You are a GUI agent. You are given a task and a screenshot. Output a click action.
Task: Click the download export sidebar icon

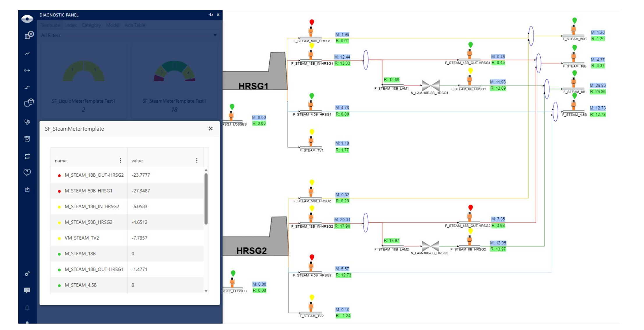27,189
